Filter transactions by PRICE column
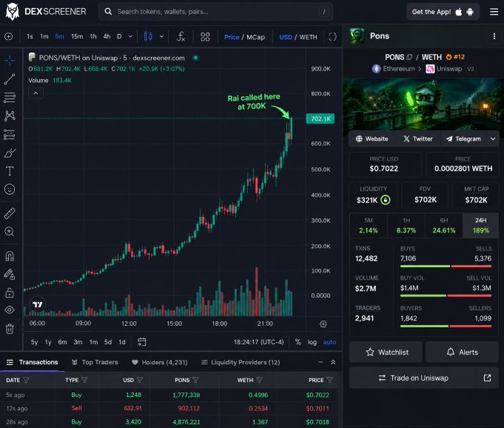Viewport: 504px width, 428px height. pos(330,380)
